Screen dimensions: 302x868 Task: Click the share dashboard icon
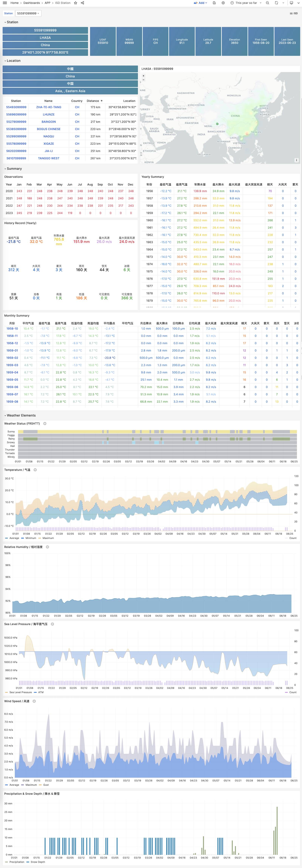tap(82, 3)
